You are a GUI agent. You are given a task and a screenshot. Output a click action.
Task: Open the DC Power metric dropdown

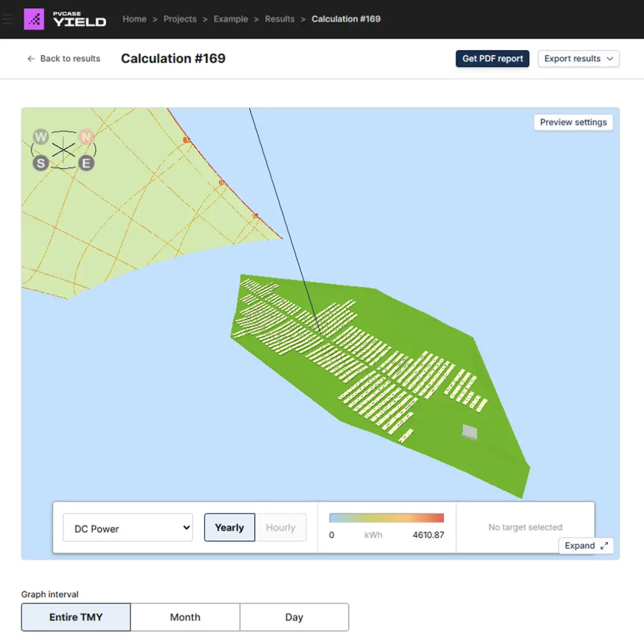[x=128, y=527]
